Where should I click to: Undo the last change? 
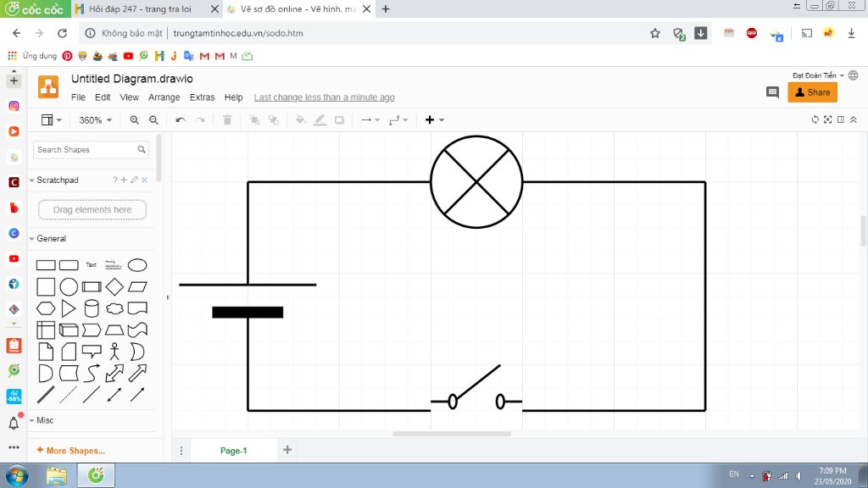(x=181, y=120)
